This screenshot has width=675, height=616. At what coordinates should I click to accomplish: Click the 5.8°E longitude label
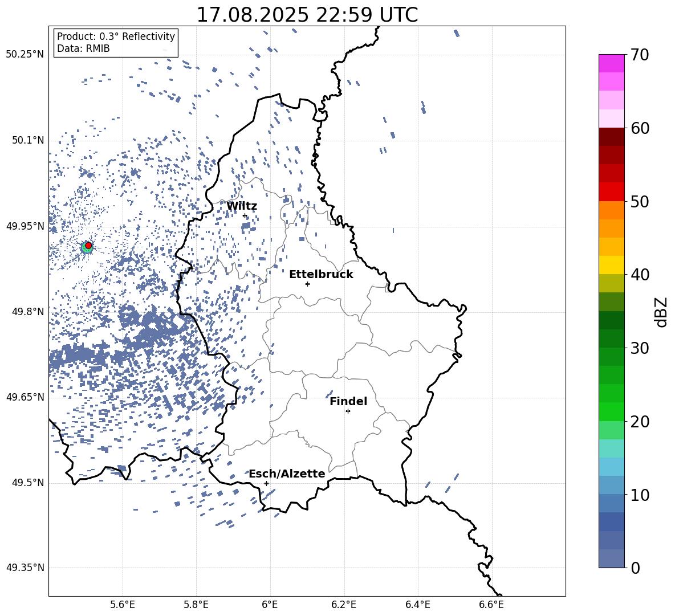click(x=196, y=605)
